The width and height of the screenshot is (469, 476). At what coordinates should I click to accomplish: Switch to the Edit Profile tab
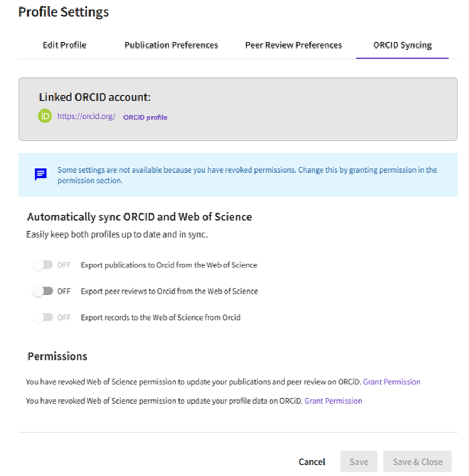click(64, 45)
